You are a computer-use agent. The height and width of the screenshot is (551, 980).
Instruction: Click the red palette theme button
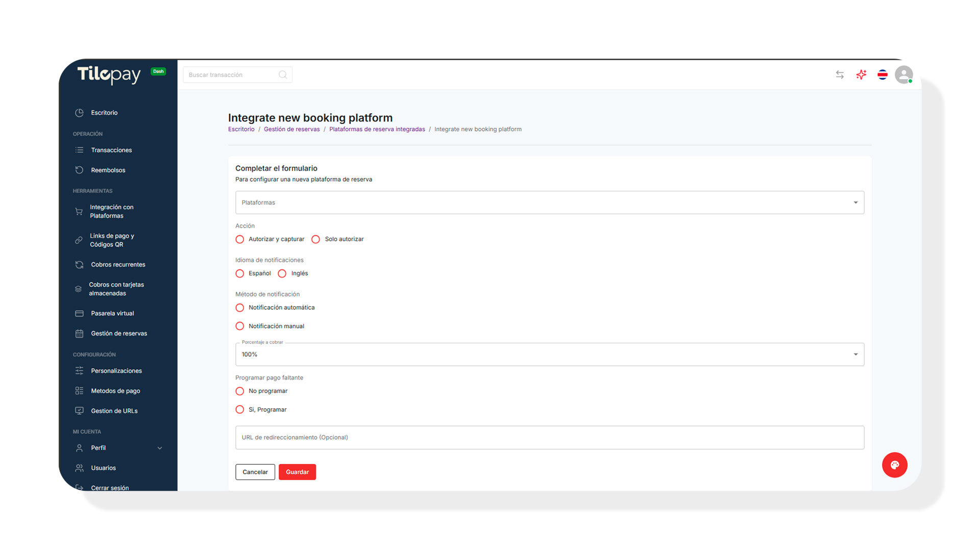(x=894, y=465)
